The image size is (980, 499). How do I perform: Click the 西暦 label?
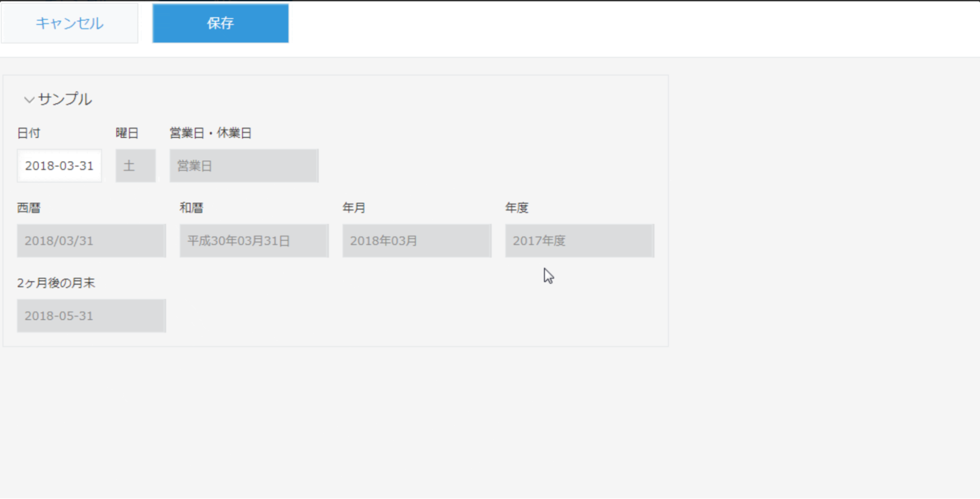pos(29,208)
